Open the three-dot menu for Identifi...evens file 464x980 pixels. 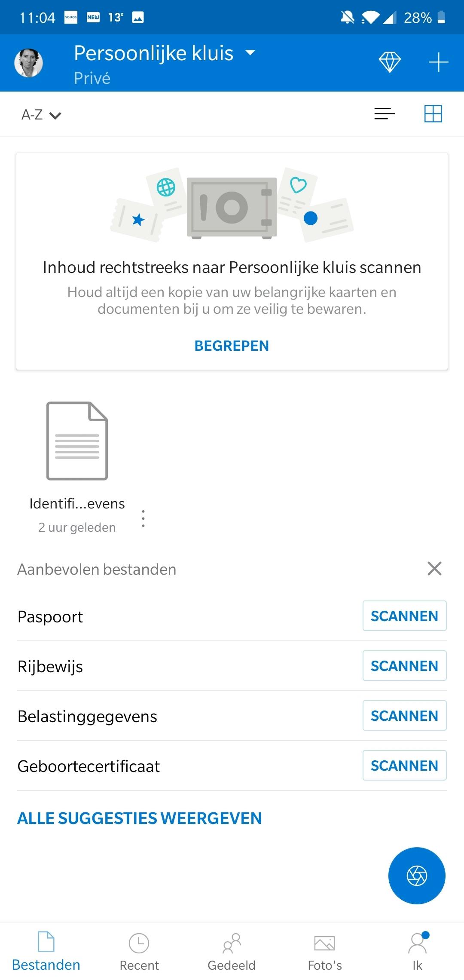[143, 519]
